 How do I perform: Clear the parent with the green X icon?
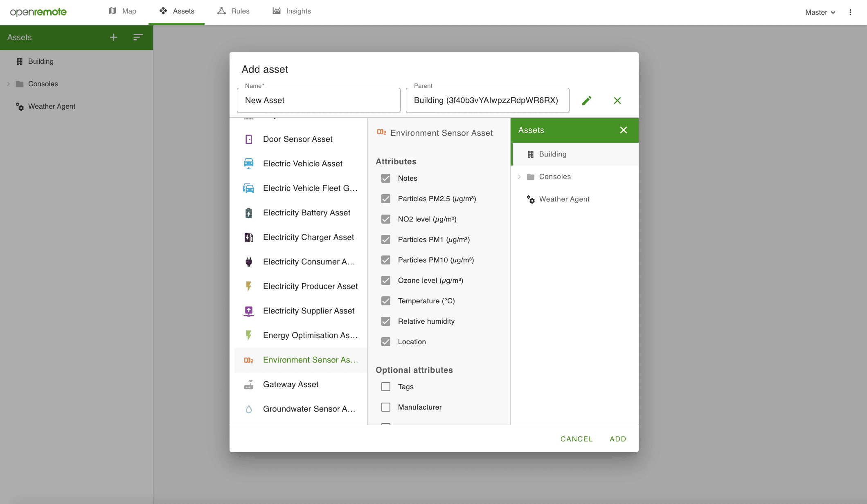(x=617, y=101)
